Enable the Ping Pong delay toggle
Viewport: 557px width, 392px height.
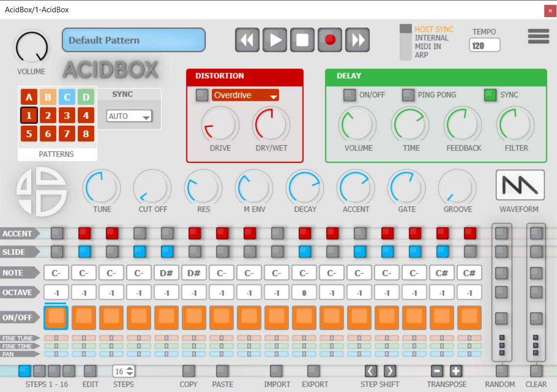click(x=408, y=95)
